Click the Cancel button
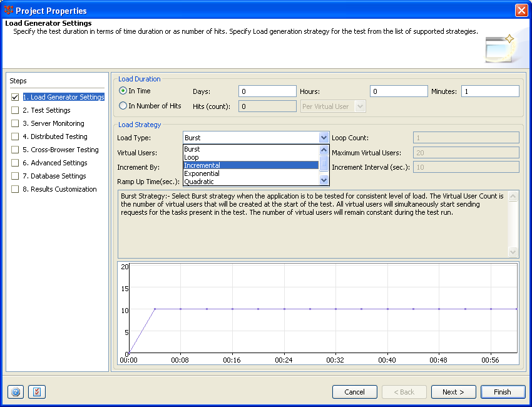The height and width of the screenshot is (407, 532). pyautogui.click(x=354, y=392)
